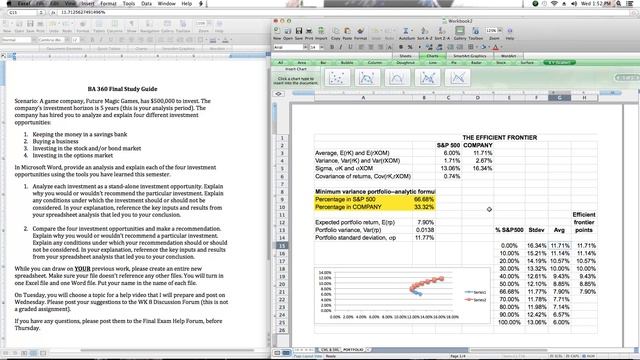Click the Save floppy icon in Excel
The width and height of the screenshot is (640, 360).
click(299, 31)
